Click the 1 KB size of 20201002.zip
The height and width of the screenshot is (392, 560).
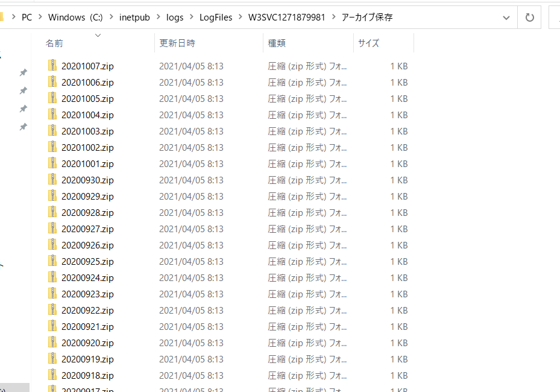pyautogui.click(x=399, y=148)
